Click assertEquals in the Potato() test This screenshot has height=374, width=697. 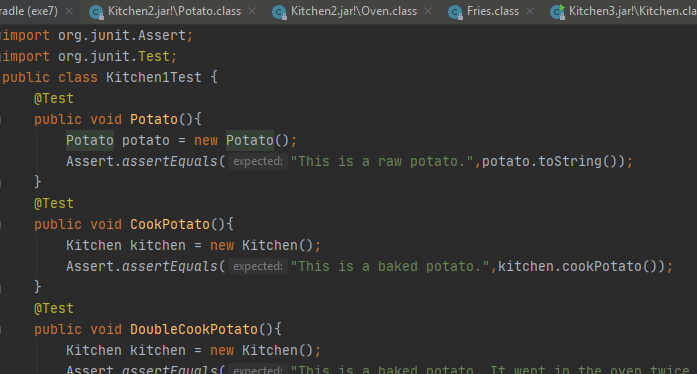point(169,161)
